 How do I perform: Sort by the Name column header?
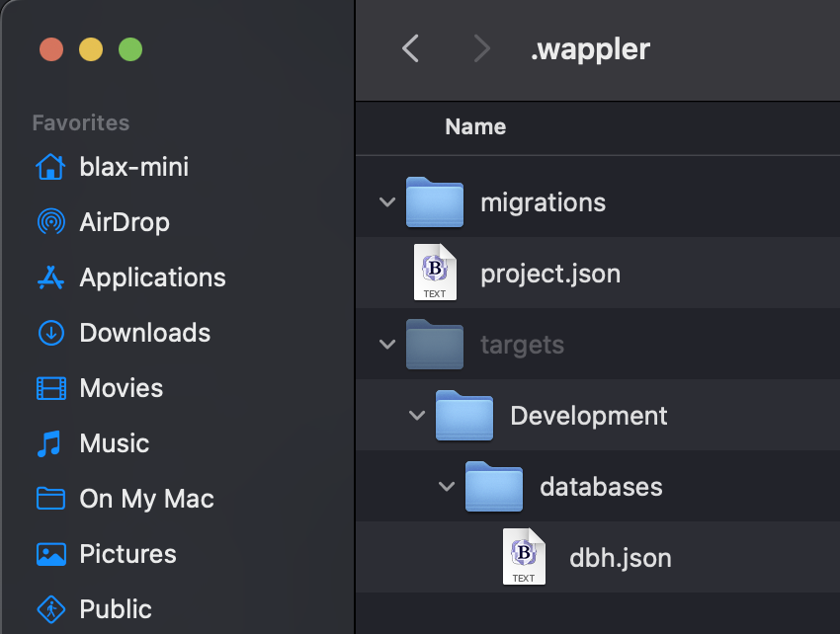[475, 127]
